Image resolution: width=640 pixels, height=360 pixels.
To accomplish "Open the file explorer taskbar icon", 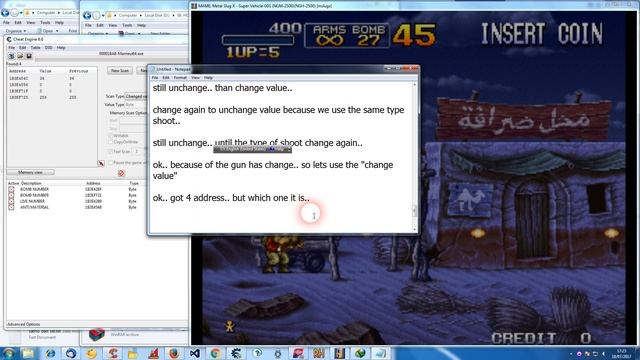I will 29,353.
